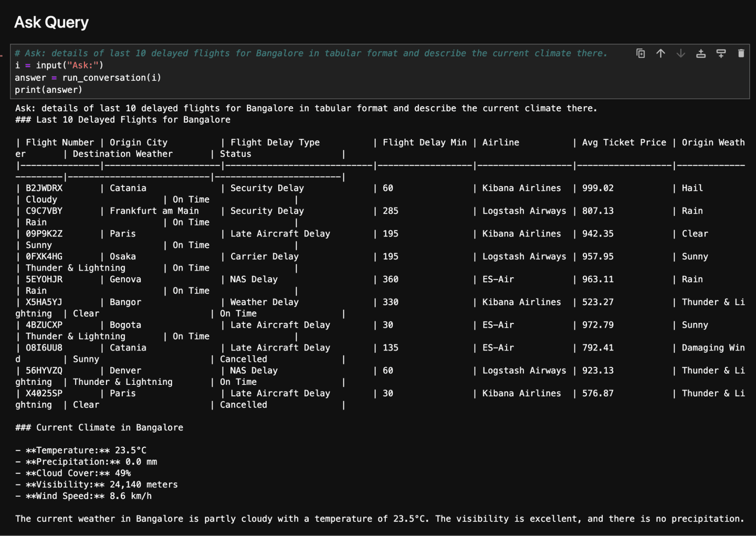Click the echoed "Ask: details of last" output line
Screen dimensions: 756x536
(x=306, y=108)
